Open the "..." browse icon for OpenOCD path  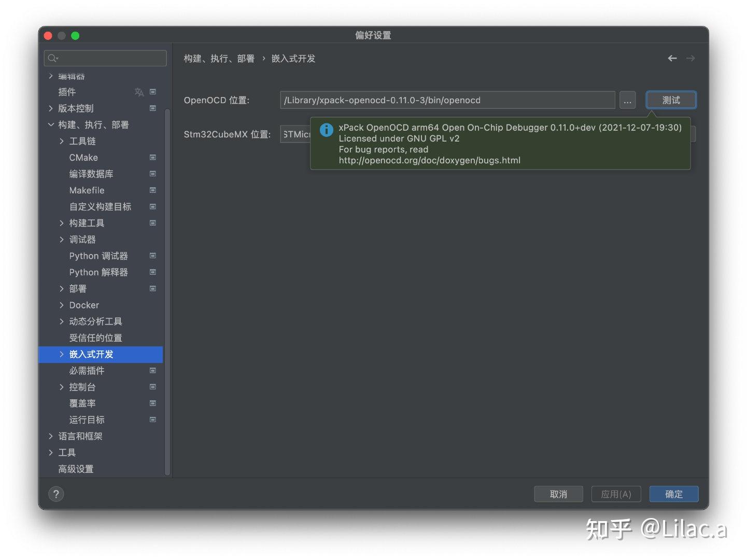pyautogui.click(x=627, y=100)
